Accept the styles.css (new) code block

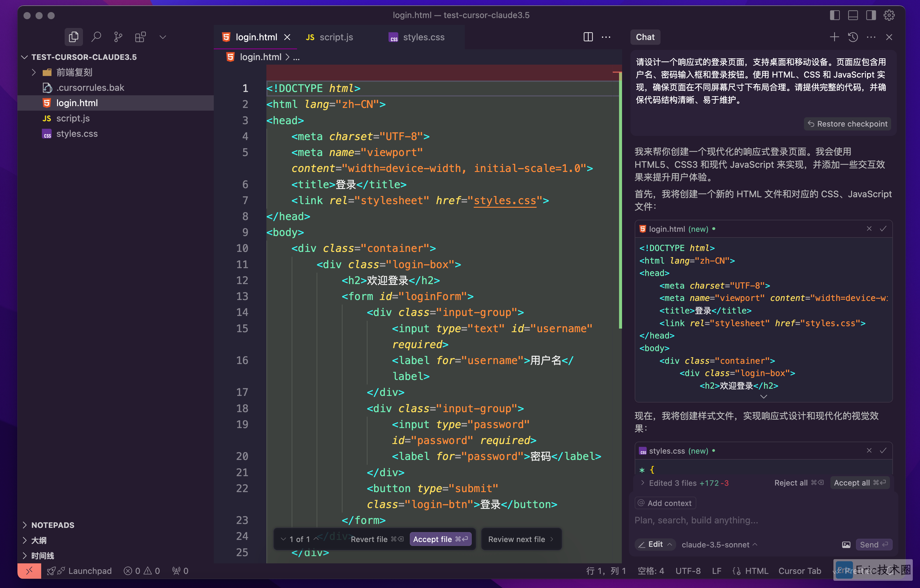point(883,450)
